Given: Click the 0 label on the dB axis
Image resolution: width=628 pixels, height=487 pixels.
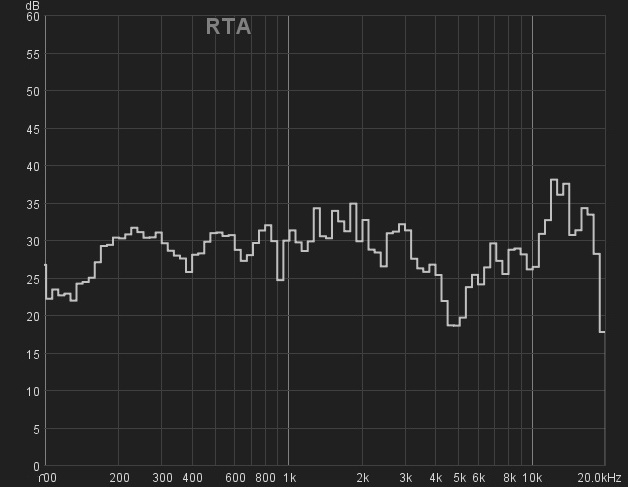Looking at the screenshot, I should [36, 467].
